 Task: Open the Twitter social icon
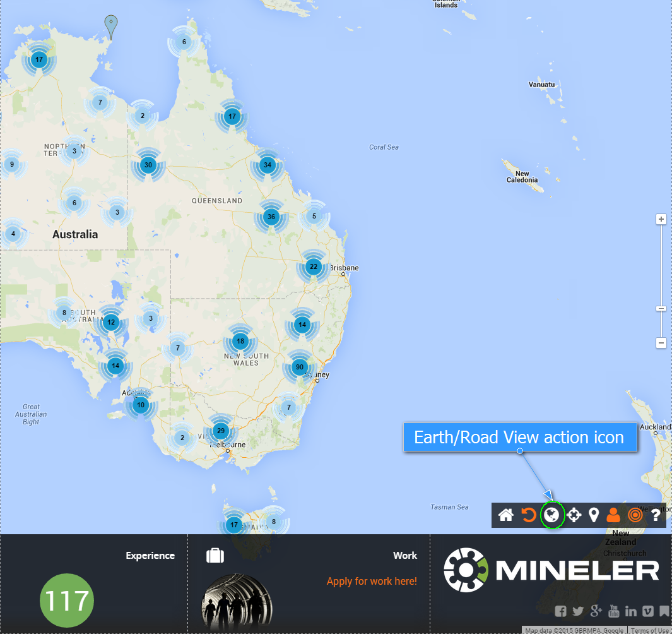coord(577,611)
